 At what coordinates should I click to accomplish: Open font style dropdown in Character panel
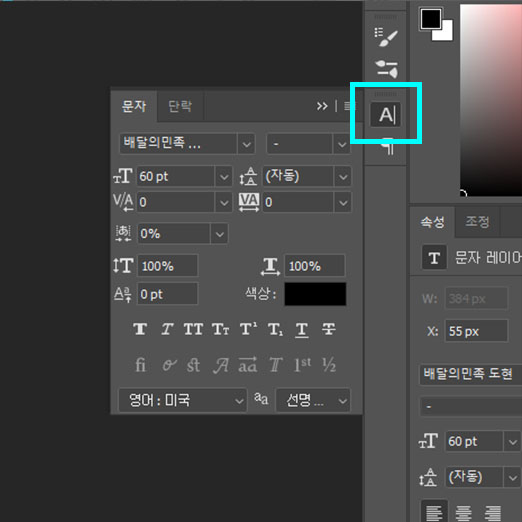pyautogui.click(x=342, y=144)
